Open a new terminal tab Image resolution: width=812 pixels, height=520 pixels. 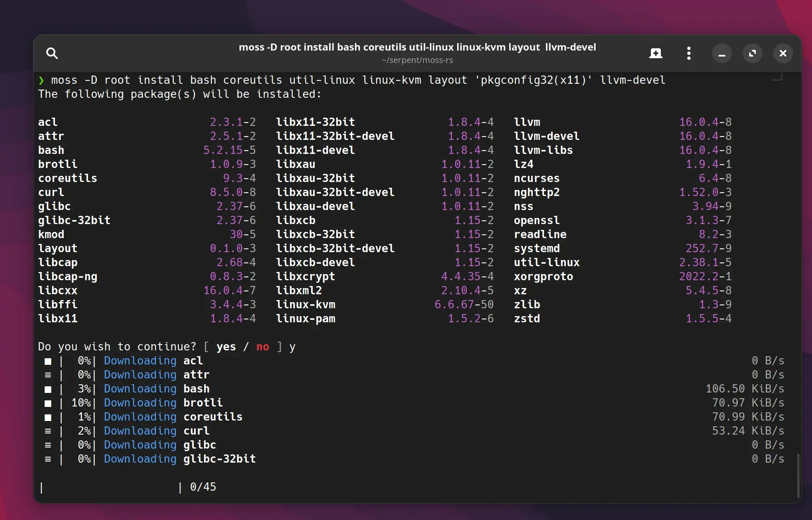[x=655, y=53]
